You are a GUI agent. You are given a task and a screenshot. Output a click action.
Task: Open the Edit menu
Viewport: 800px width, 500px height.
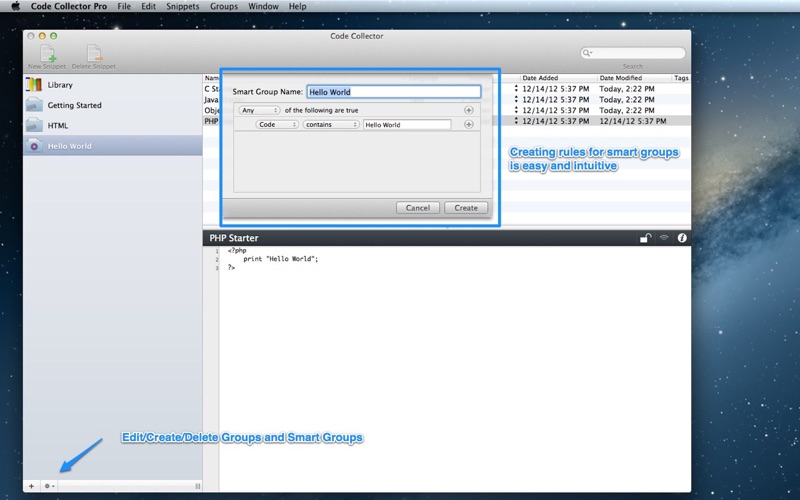tap(148, 6)
